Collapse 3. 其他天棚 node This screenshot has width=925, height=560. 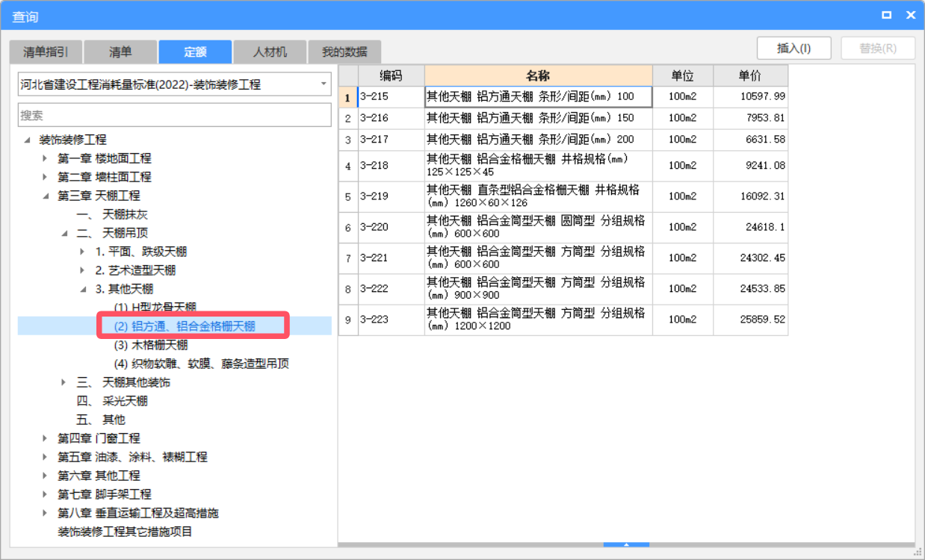[82, 289]
